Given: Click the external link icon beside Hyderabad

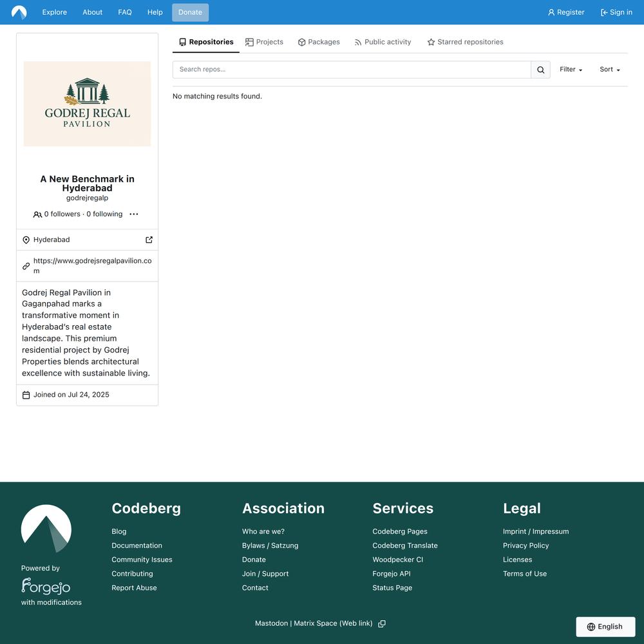Looking at the screenshot, I should pyautogui.click(x=149, y=240).
